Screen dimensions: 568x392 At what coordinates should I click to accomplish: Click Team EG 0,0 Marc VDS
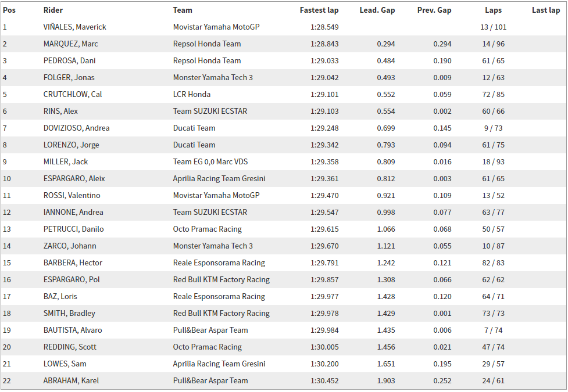pyautogui.click(x=210, y=162)
